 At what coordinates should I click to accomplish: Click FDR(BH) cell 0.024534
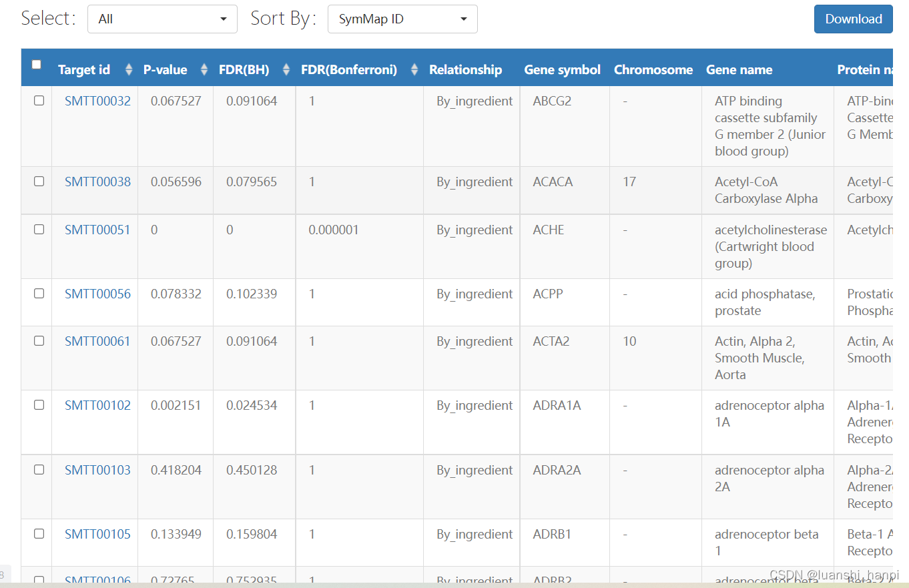click(252, 405)
